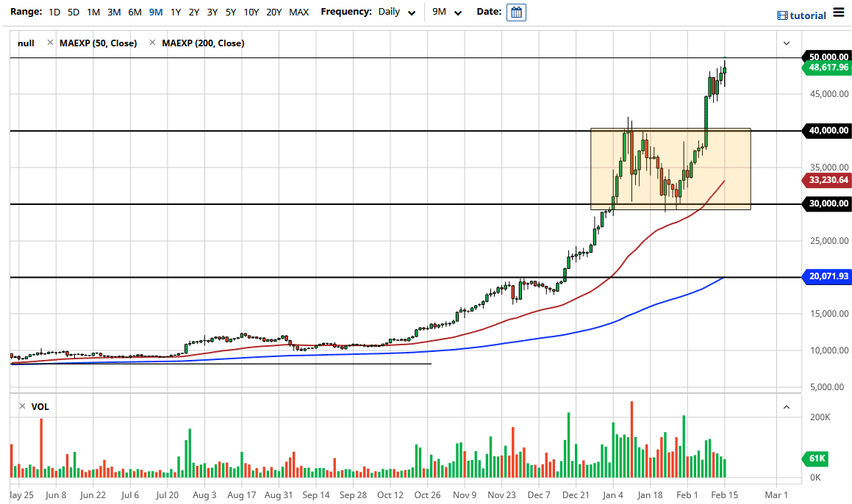The height and width of the screenshot is (504, 852).
Task: Remove the MAEXP (200, Close) indicator
Action: (154, 43)
